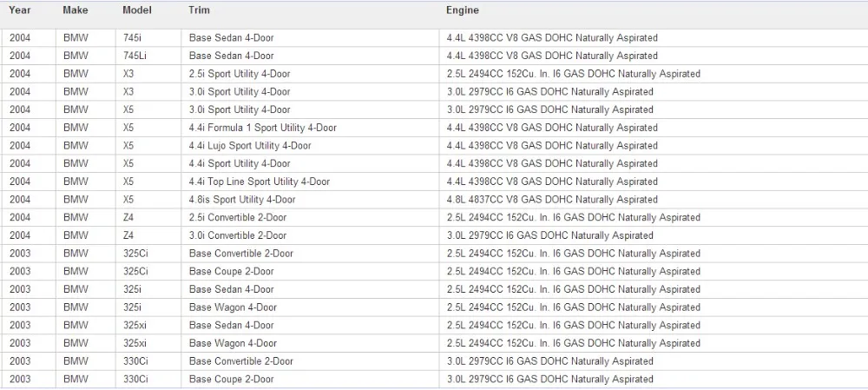Click the 2.5i Sport Utility 4-Door trim

pyautogui.click(x=240, y=74)
